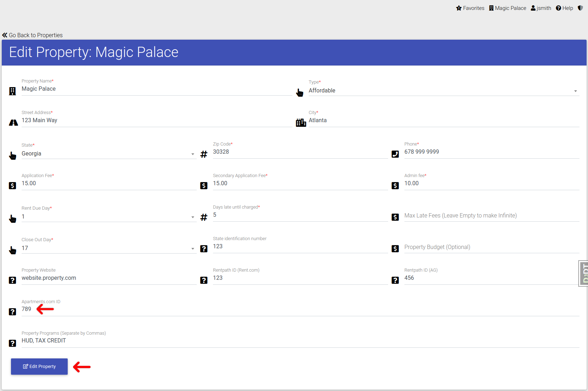Expand the Close Out Day dropdown

pos(109,248)
